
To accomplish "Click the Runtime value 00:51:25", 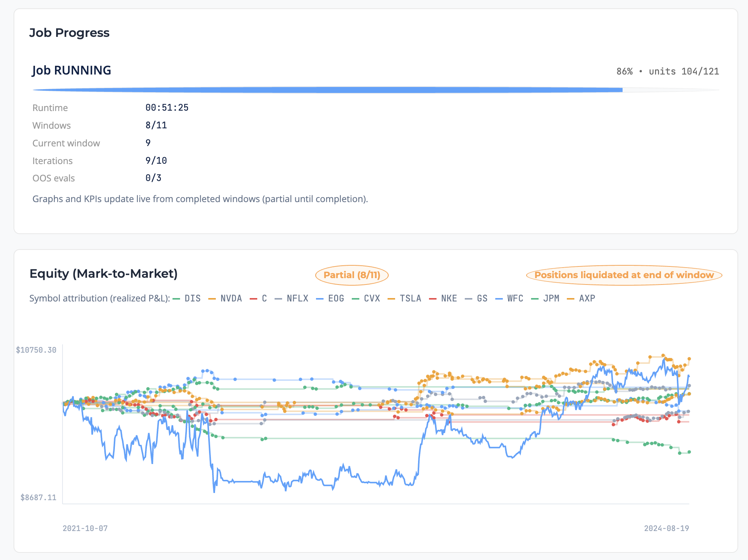I will pos(168,107).
